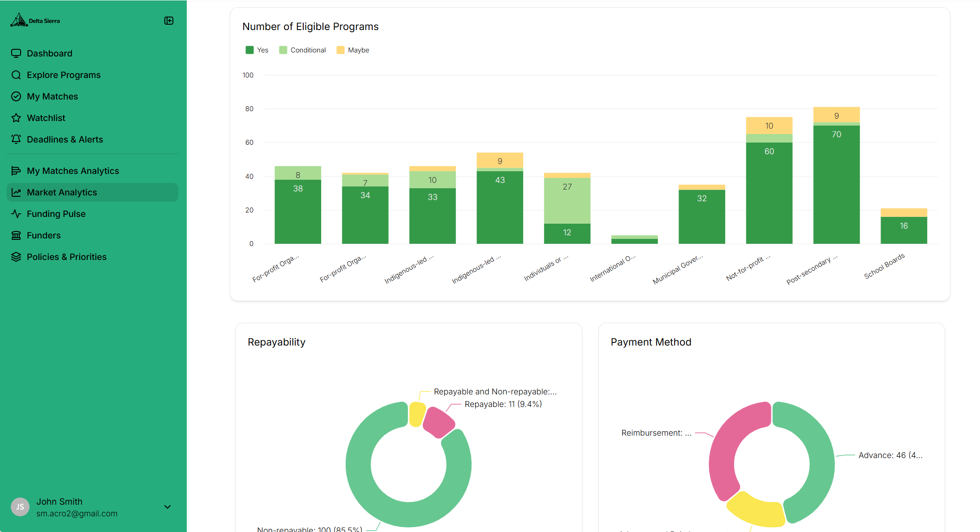The height and width of the screenshot is (532, 980).
Task: Navigate to Policies & Priorities
Action: point(92,257)
